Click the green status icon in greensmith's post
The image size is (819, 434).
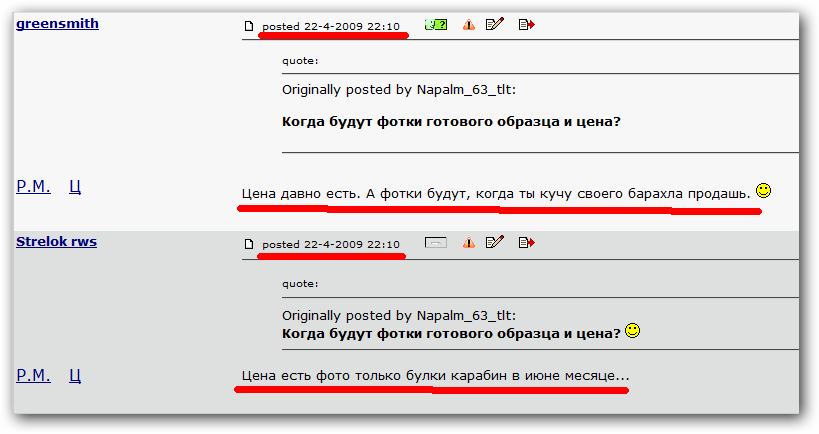[435, 25]
